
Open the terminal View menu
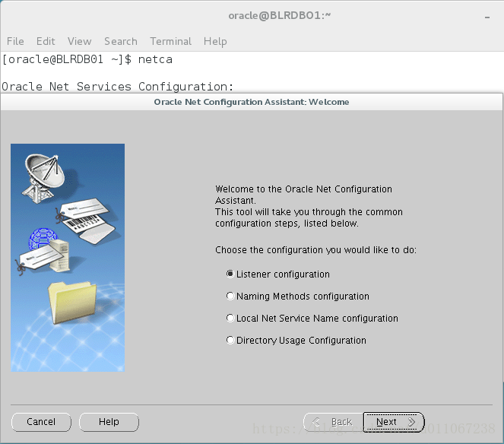pyautogui.click(x=79, y=41)
